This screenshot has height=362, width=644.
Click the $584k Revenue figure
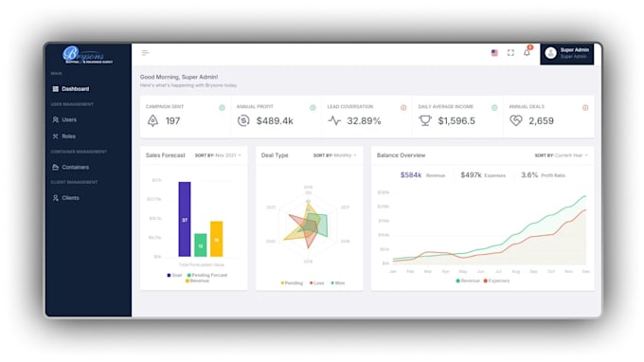coord(422,175)
